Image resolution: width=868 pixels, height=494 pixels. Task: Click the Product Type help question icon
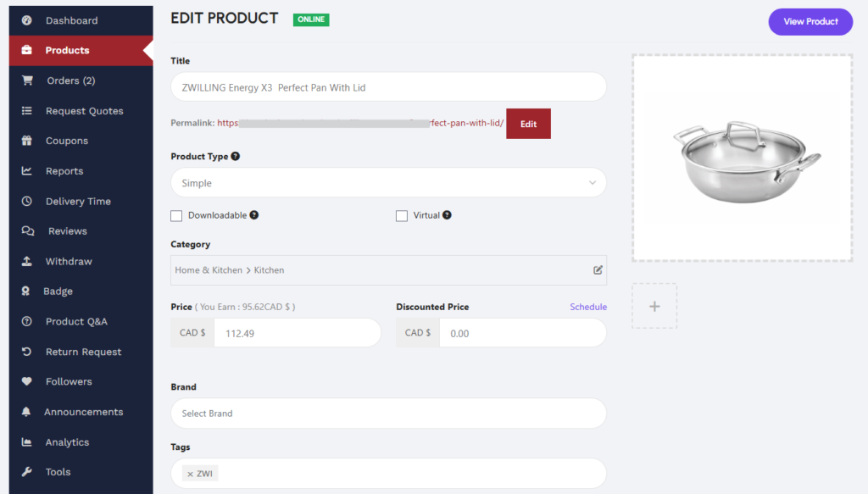(235, 157)
